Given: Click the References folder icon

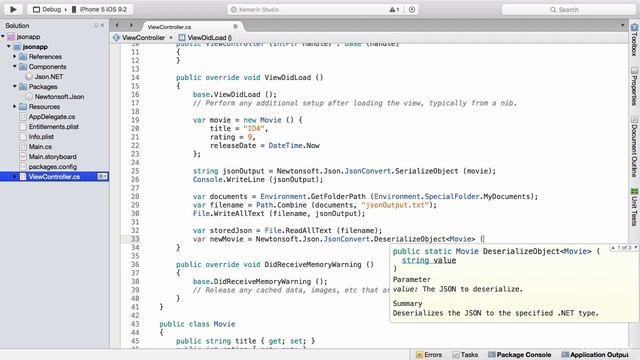Looking at the screenshot, I should [x=23, y=56].
